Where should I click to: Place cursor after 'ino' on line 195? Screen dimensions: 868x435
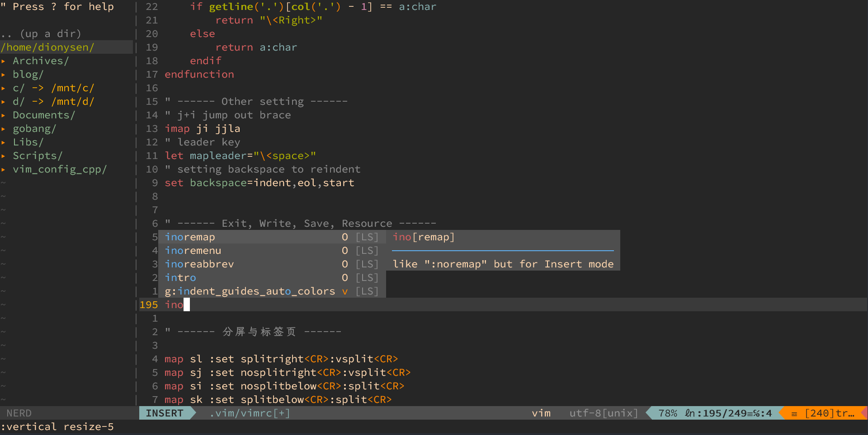click(x=187, y=305)
